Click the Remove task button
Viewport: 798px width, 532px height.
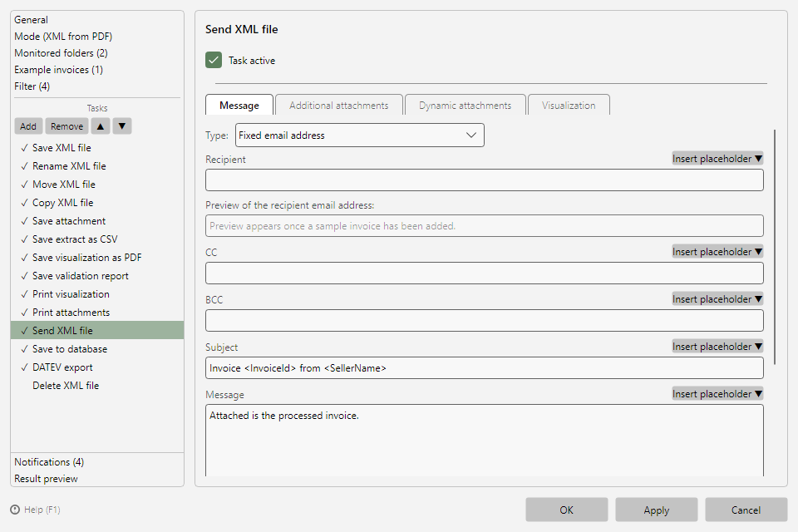tap(66, 126)
